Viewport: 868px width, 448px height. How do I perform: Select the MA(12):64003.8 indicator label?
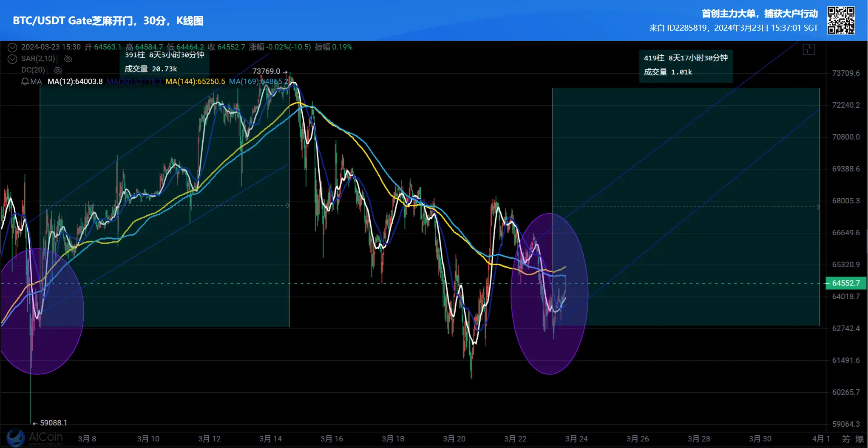point(75,82)
